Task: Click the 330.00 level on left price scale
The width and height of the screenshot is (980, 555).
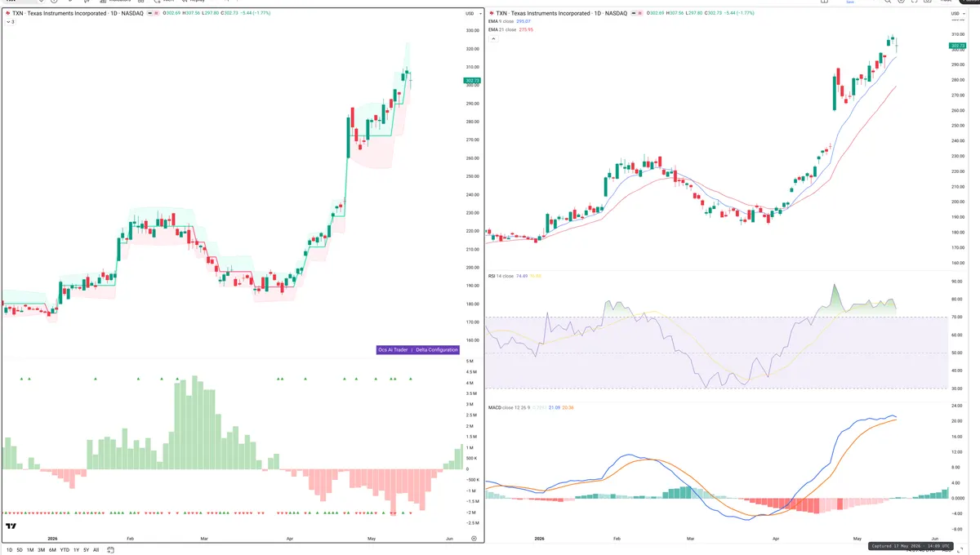Action: coord(472,31)
